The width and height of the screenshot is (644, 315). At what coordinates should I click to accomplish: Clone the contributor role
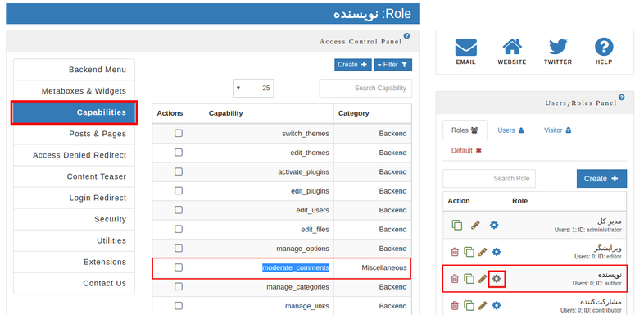(x=469, y=305)
